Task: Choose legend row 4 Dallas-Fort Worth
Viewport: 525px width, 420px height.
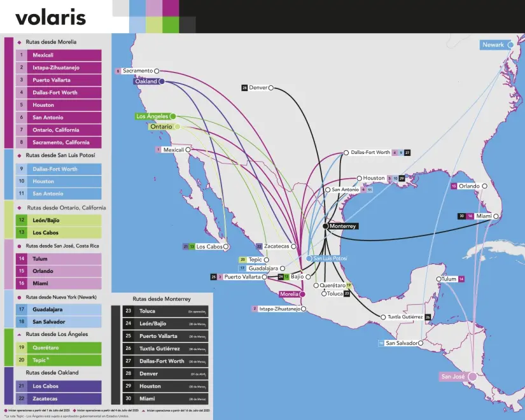Action: click(x=59, y=92)
